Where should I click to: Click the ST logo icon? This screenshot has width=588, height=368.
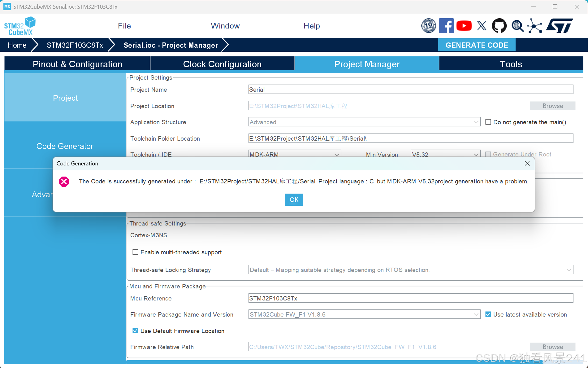click(x=560, y=26)
